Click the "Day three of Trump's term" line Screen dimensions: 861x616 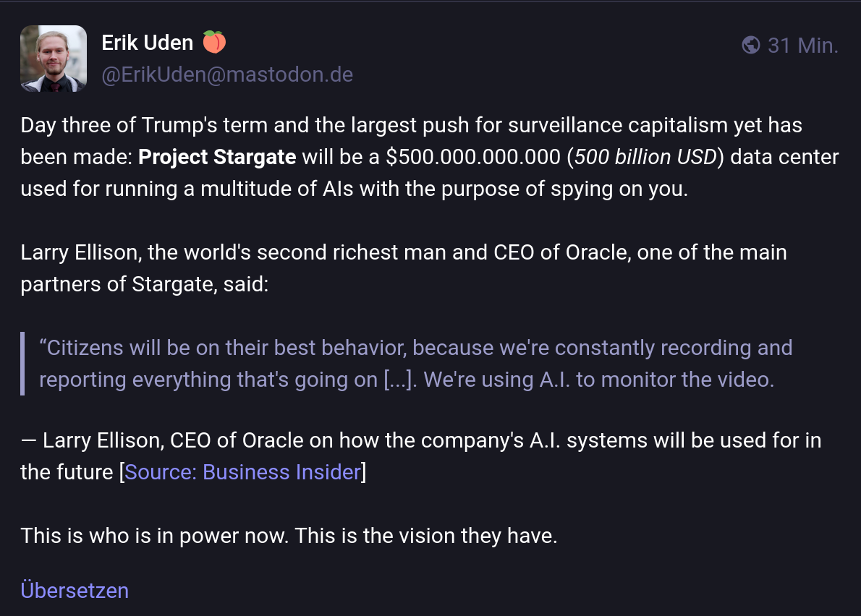click(x=411, y=126)
